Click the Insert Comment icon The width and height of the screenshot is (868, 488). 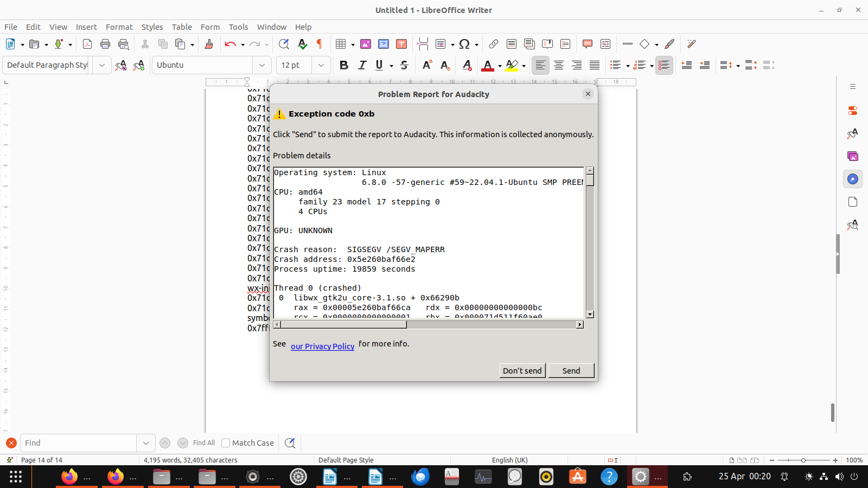tap(588, 44)
